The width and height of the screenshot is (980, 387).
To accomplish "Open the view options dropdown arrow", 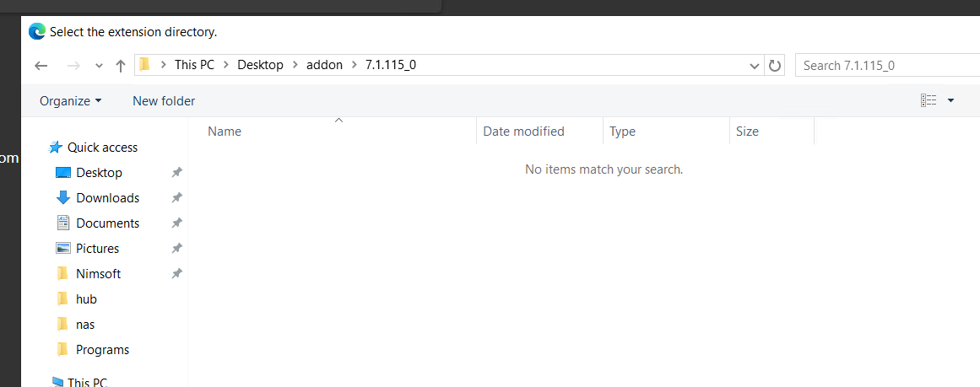I will [x=951, y=101].
